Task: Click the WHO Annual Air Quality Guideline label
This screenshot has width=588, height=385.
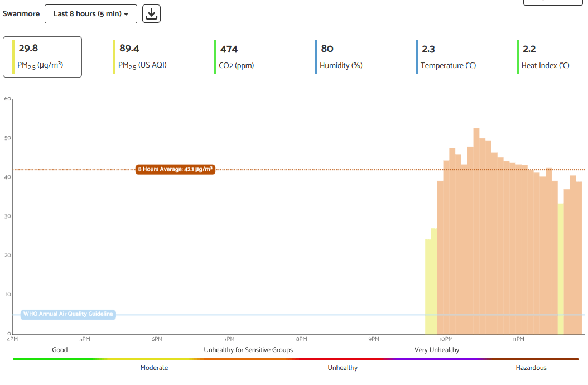Action: [x=68, y=314]
